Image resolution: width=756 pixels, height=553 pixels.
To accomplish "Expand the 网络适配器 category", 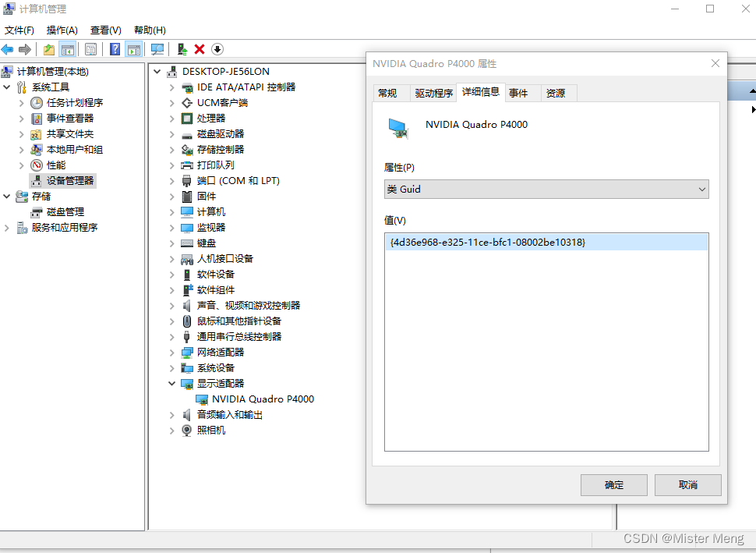I will (172, 353).
